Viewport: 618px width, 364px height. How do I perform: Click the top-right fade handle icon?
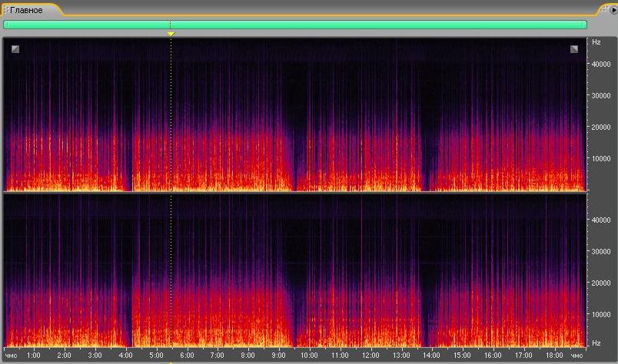pyautogui.click(x=574, y=49)
